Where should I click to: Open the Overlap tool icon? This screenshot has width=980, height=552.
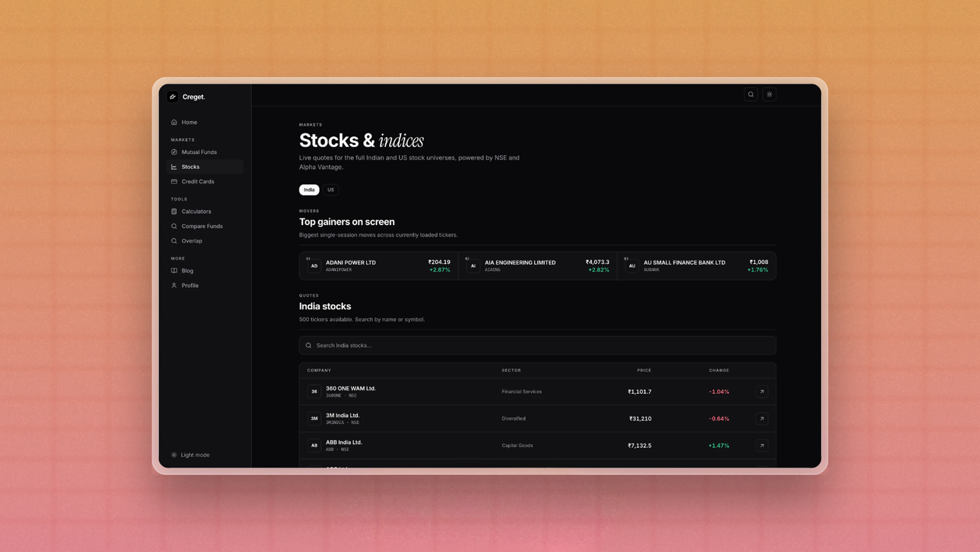pyautogui.click(x=174, y=241)
